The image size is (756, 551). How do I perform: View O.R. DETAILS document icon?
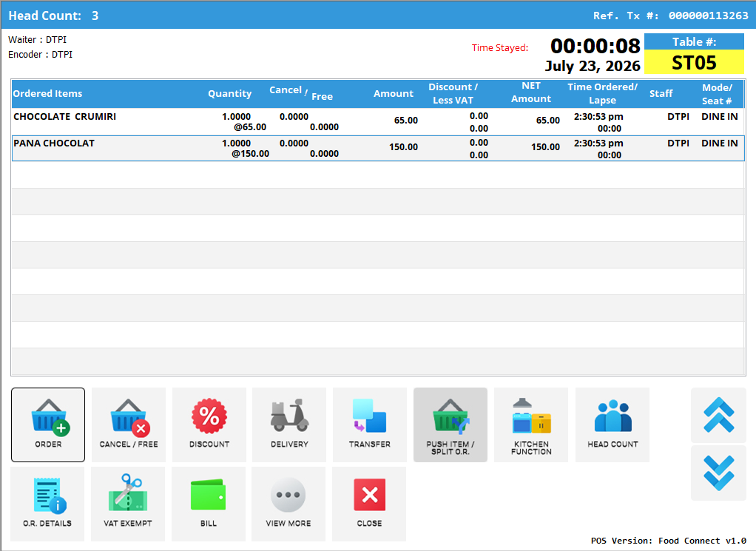click(47, 504)
